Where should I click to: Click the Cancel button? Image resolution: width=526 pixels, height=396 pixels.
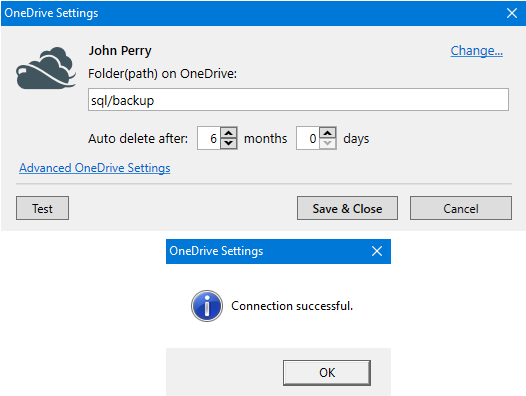[461, 208]
